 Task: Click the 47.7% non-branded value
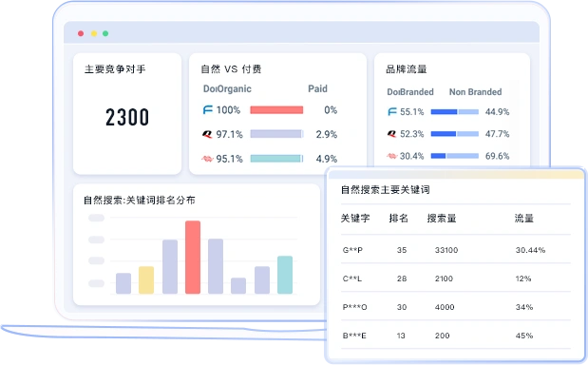click(x=497, y=134)
